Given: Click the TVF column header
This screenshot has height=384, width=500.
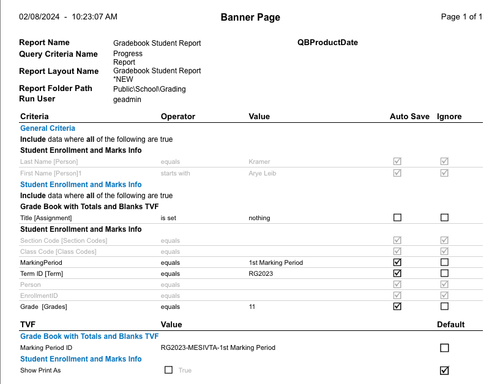Looking at the screenshot, I should click(28, 324).
